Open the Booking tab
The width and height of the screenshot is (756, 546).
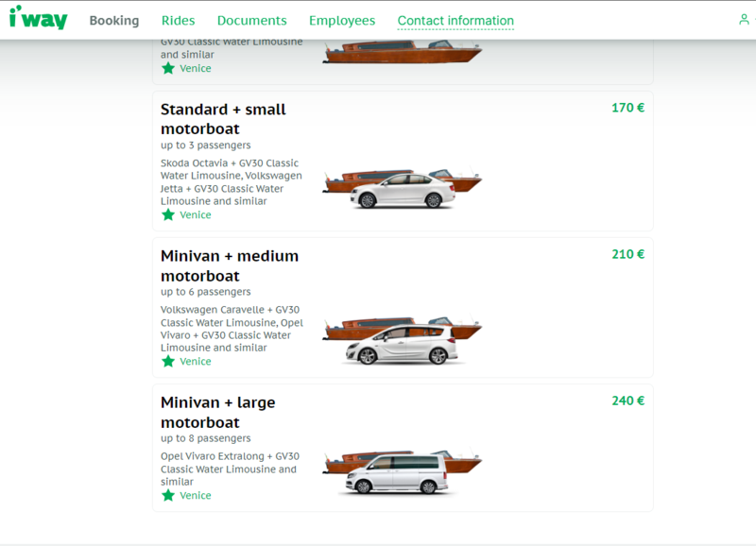113,21
